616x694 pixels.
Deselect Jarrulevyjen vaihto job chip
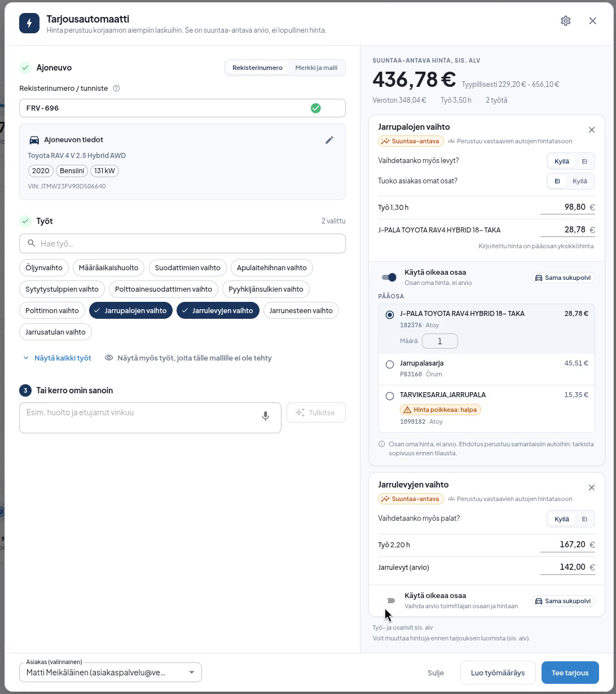(218, 310)
